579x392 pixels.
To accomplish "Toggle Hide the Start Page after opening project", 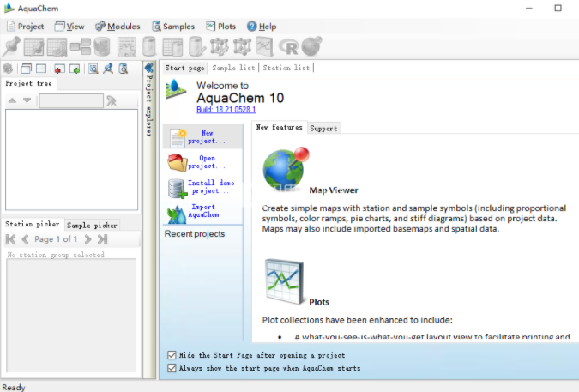I will [x=172, y=355].
